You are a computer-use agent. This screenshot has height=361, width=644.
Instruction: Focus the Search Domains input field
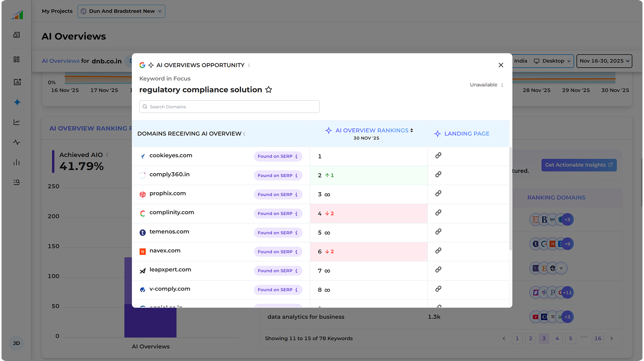pos(229,107)
